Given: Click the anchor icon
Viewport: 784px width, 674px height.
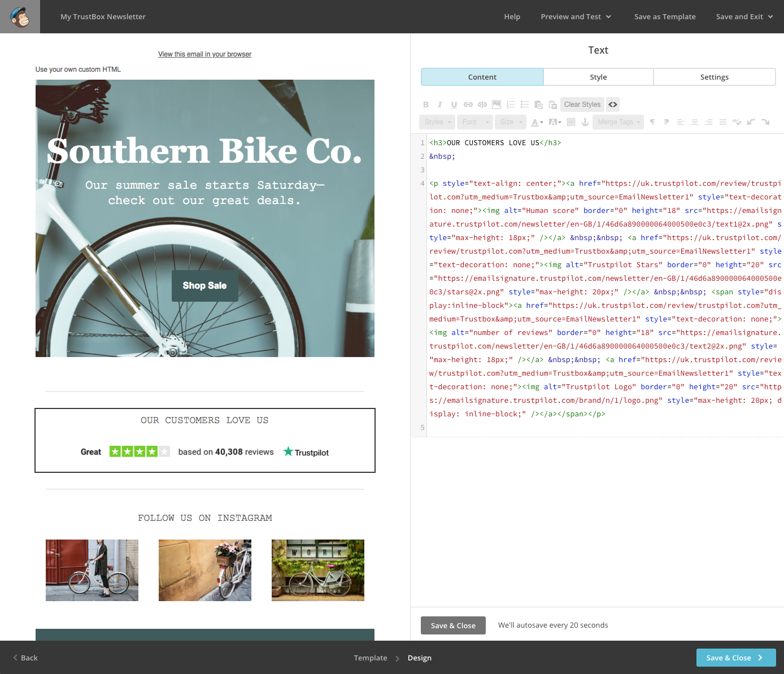Looking at the screenshot, I should tap(585, 122).
